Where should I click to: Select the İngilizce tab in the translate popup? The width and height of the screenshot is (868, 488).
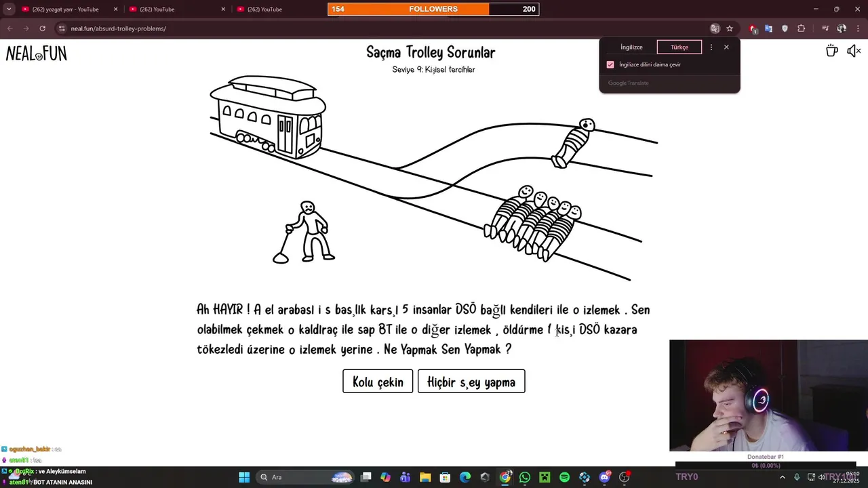coord(631,47)
